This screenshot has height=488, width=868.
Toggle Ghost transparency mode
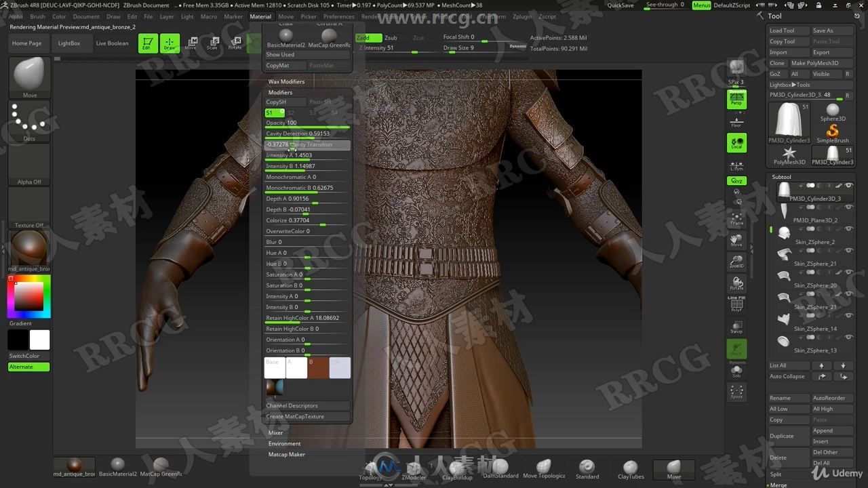tap(736, 348)
